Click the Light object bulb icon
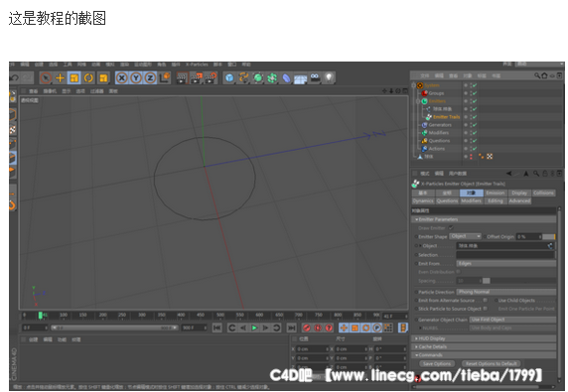568x392 pixels. click(329, 77)
